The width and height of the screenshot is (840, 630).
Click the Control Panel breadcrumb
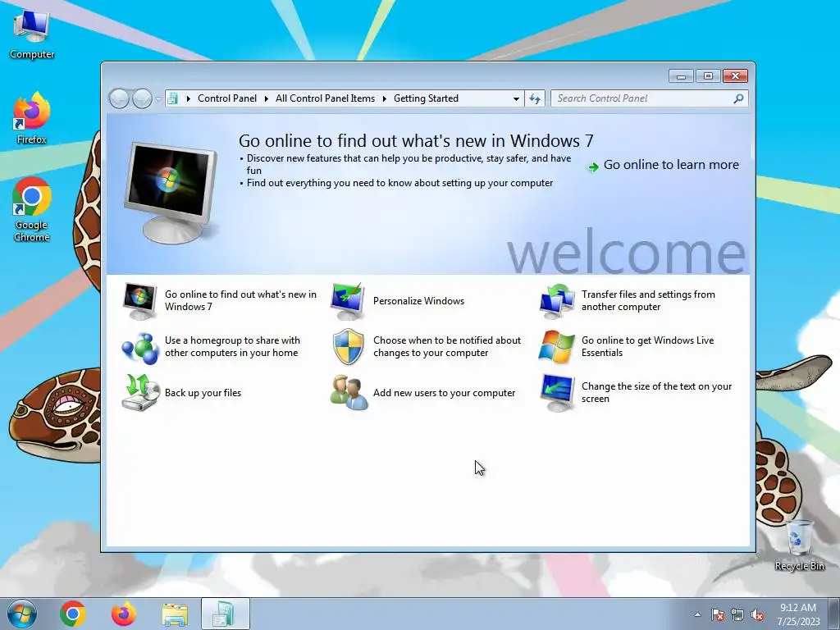click(x=227, y=98)
